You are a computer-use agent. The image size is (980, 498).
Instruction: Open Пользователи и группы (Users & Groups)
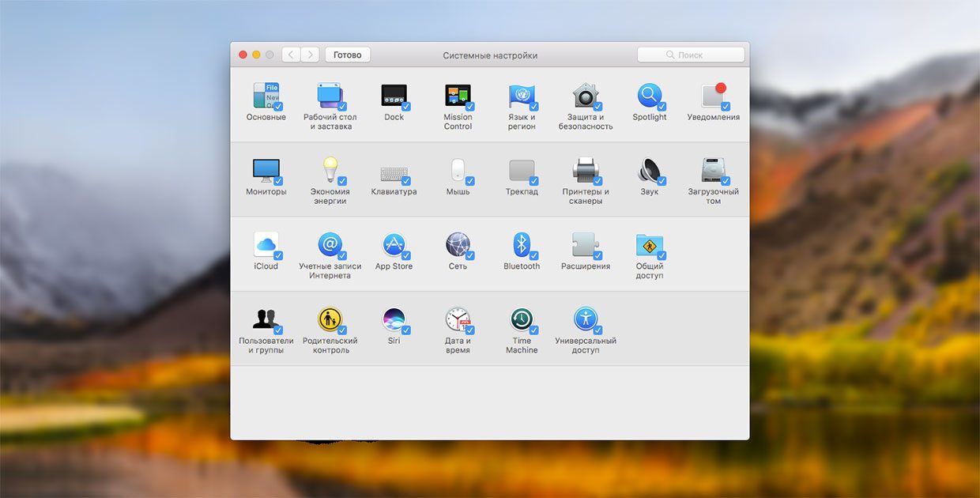coord(266,319)
